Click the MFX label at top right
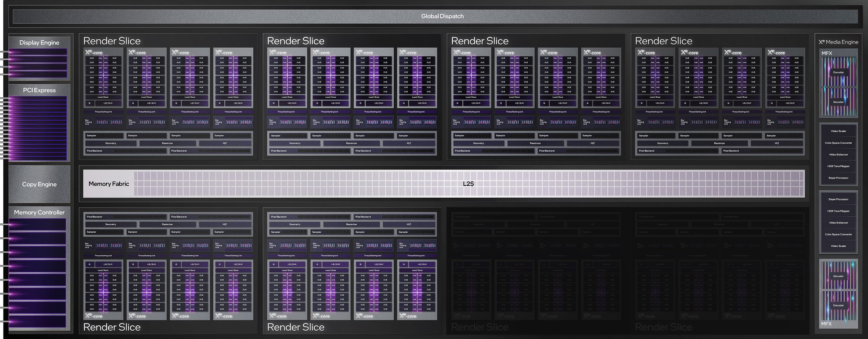The width and height of the screenshot is (868, 339). 827,53
